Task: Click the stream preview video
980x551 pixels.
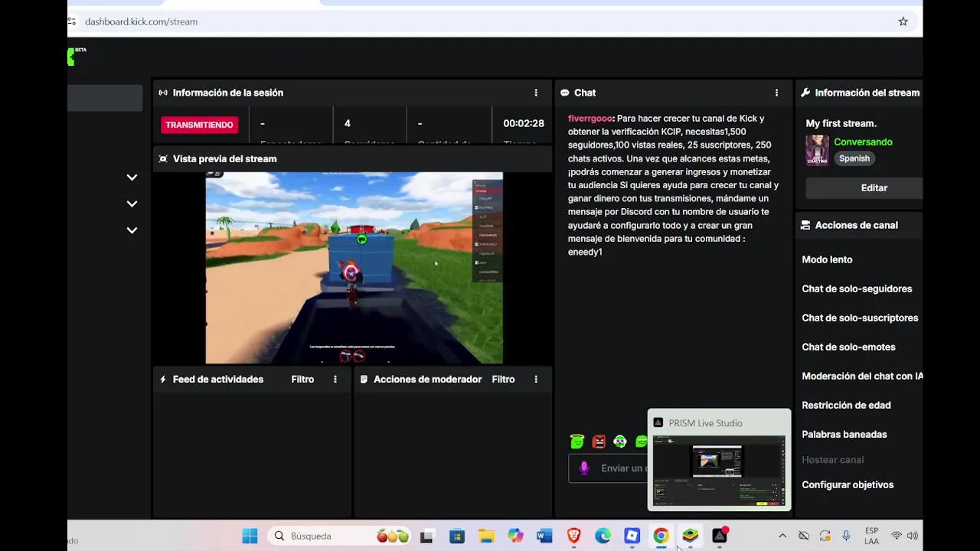Action: (x=354, y=268)
